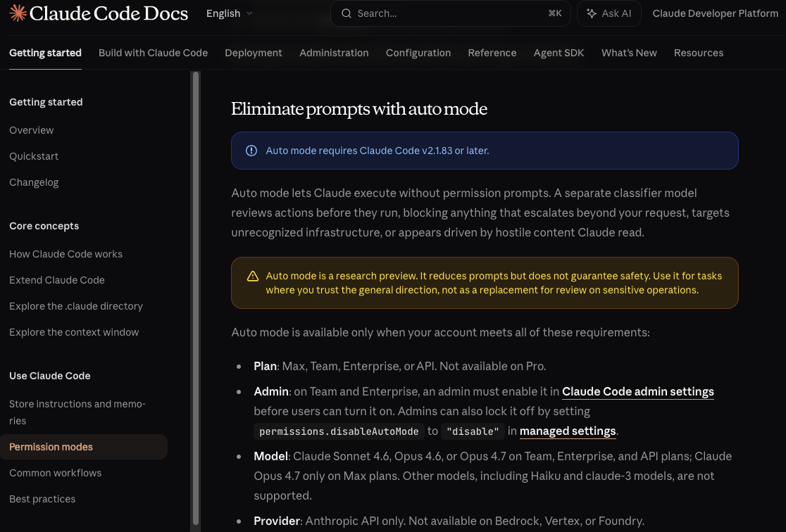Click the "disable" code value
This screenshot has height=532, width=786.
pos(473,431)
